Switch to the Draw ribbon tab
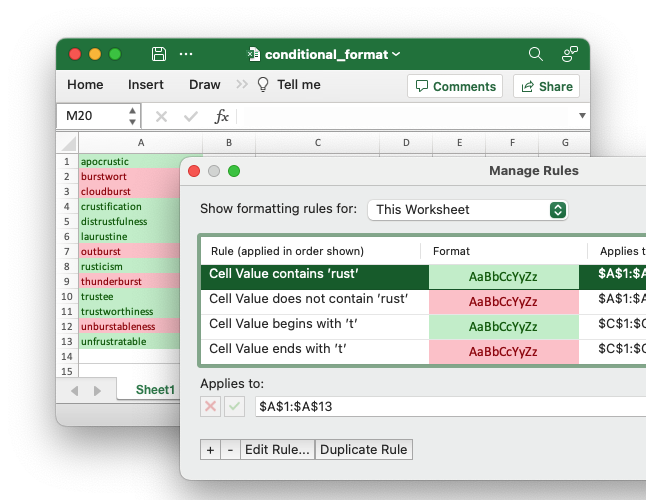Image resolution: width=646 pixels, height=500 pixels. tap(204, 85)
